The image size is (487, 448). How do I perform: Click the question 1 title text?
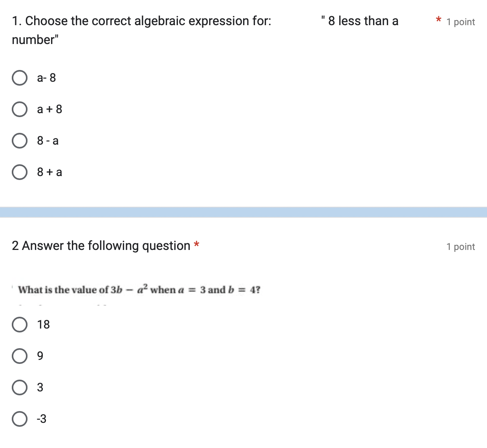point(141,21)
